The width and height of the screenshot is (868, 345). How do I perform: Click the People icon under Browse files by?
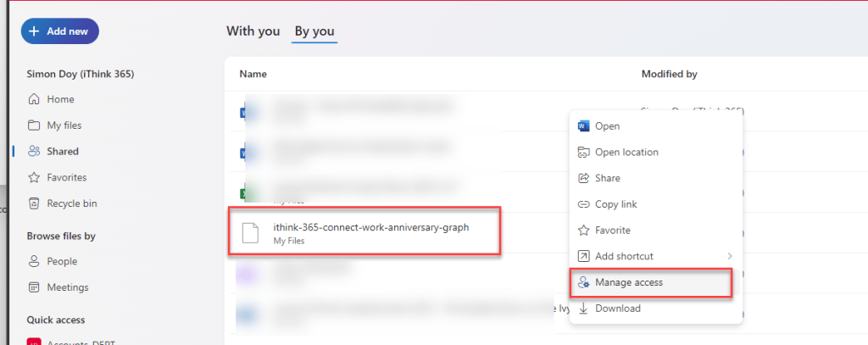[x=34, y=261]
